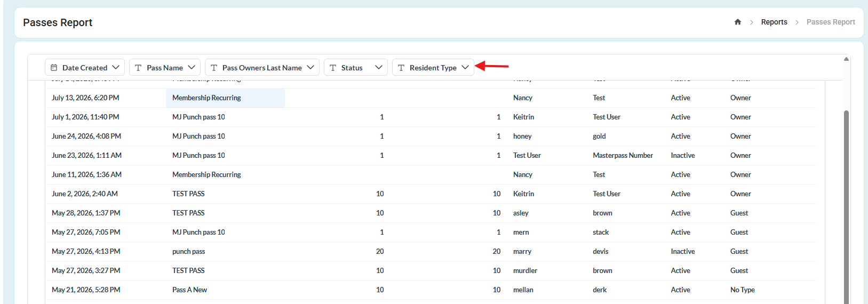Screen dimensions: 868x304
Task: Open the Status filter dropdown arrow
Action: [379, 67]
